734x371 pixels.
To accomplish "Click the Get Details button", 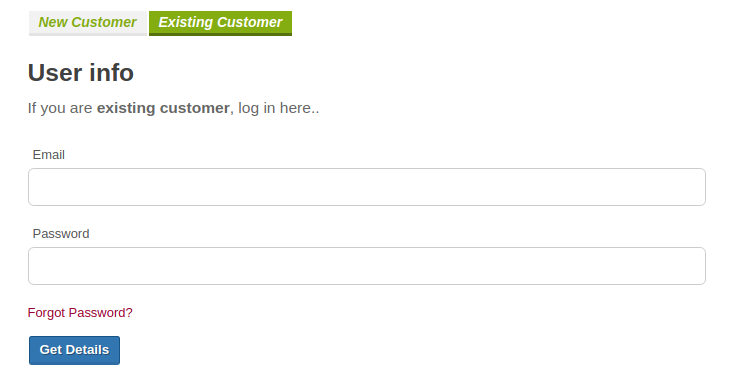I will pyautogui.click(x=74, y=350).
